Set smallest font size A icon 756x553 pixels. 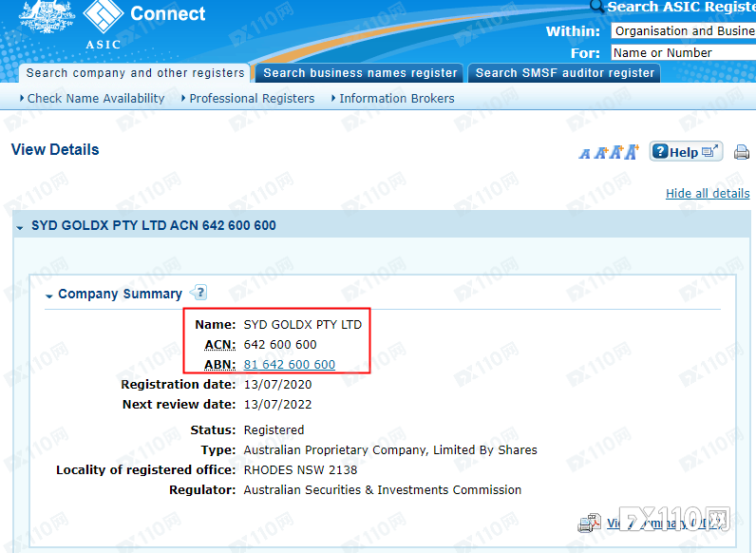(x=584, y=154)
